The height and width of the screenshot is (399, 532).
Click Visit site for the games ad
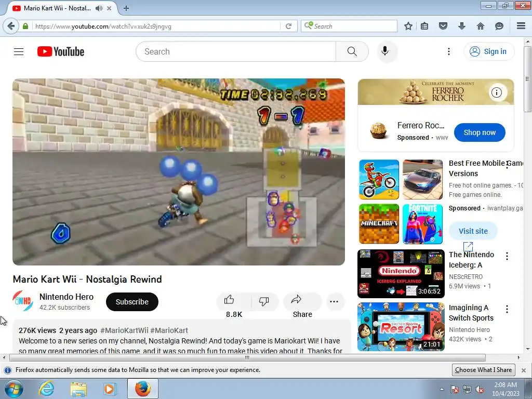click(473, 231)
